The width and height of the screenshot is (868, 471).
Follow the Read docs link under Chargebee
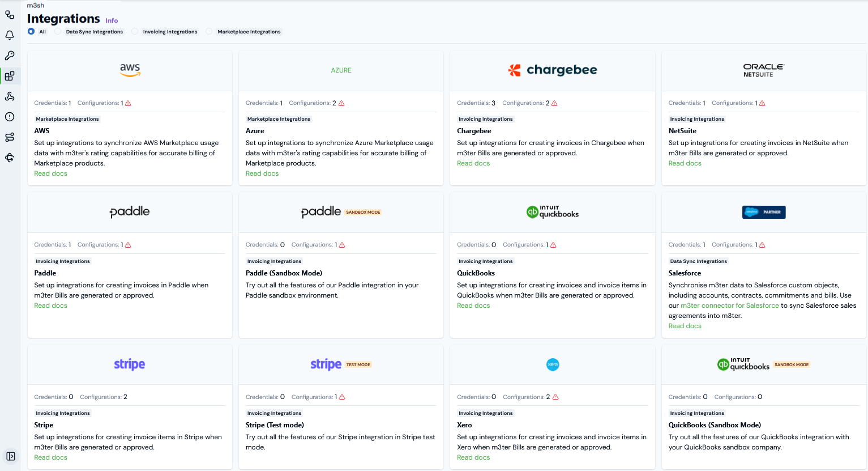point(473,163)
